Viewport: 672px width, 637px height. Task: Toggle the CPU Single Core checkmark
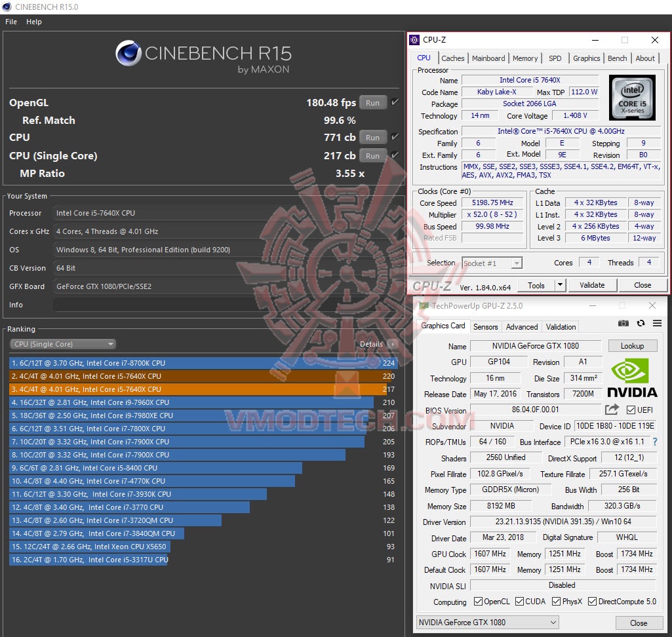pyautogui.click(x=395, y=155)
